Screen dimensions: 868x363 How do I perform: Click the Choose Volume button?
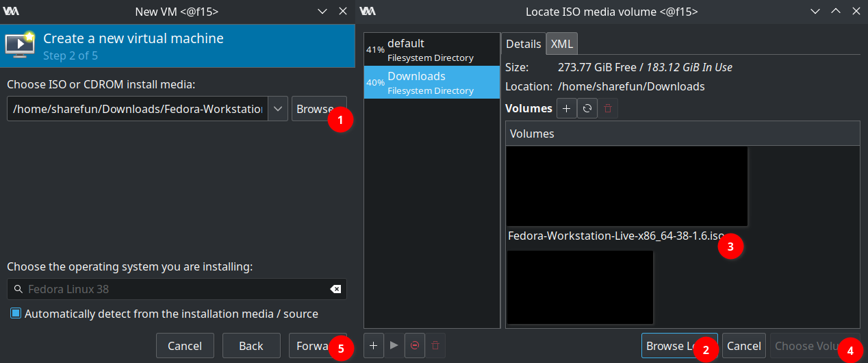(815, 346)
